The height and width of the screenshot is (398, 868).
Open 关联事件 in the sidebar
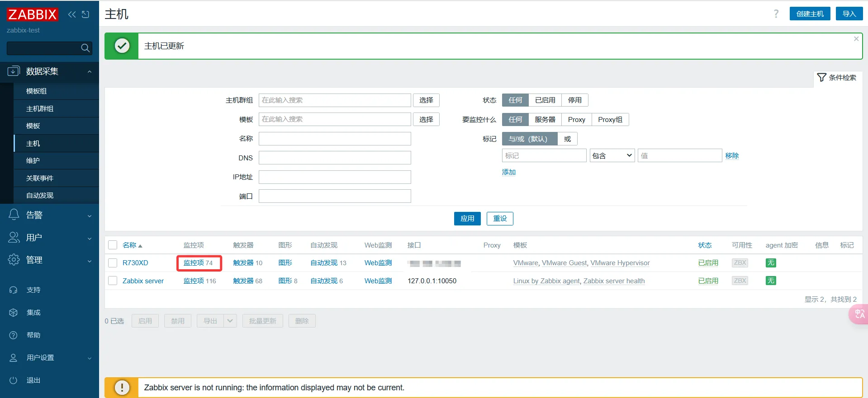pos(56,178)
